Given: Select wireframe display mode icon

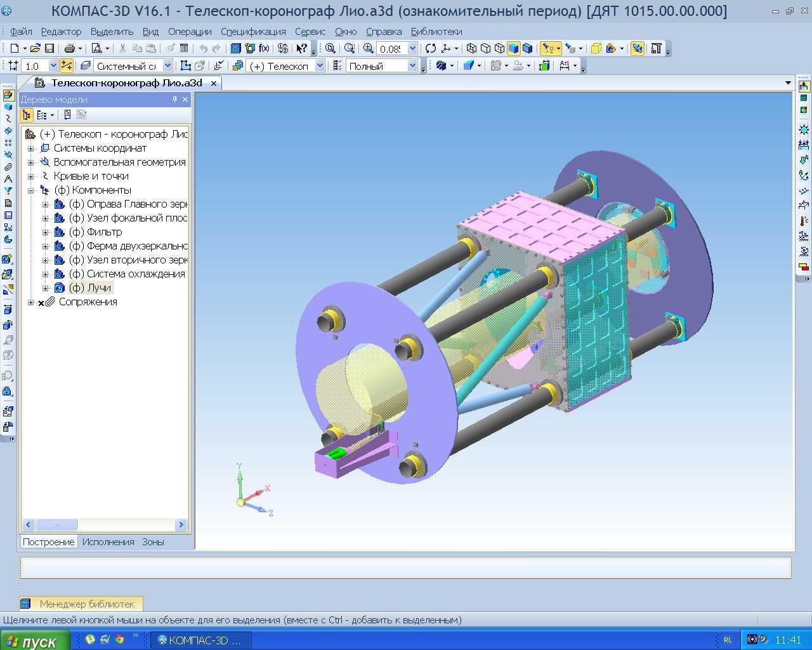Looking at the screenshot, I should point(471,48).
